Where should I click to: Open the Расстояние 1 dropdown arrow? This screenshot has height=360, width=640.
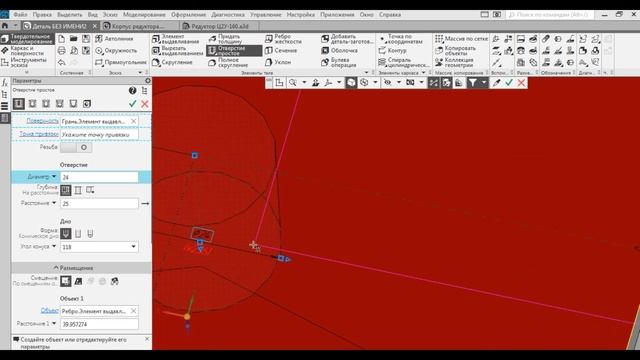pyautogui.click(x=54, y=324)
